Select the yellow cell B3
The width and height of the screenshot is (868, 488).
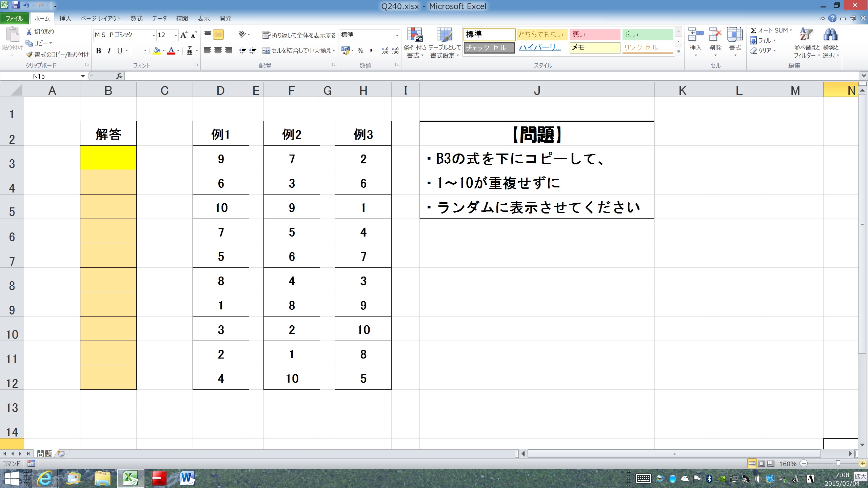pyautogui.click(x=108, y=158)
